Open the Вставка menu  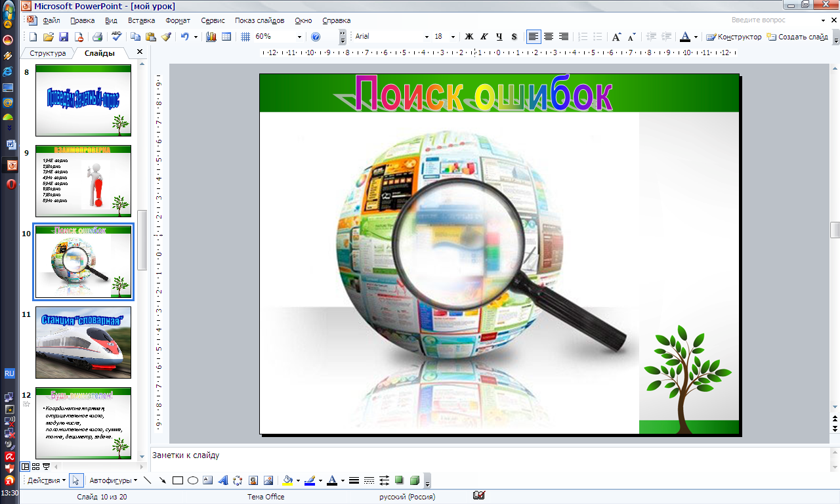click(x=141, y=20)
